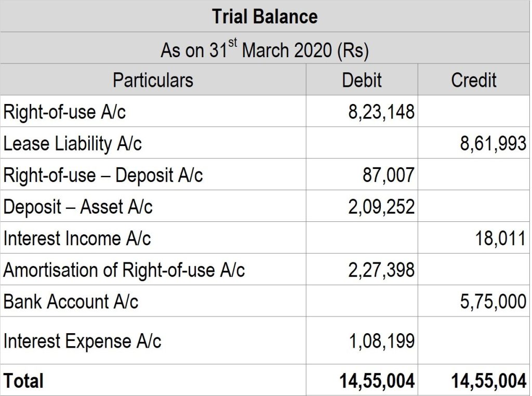Select the Credit column header
Image resolution: width=532 pixels, height=396 pixels.
coord(474,81)
